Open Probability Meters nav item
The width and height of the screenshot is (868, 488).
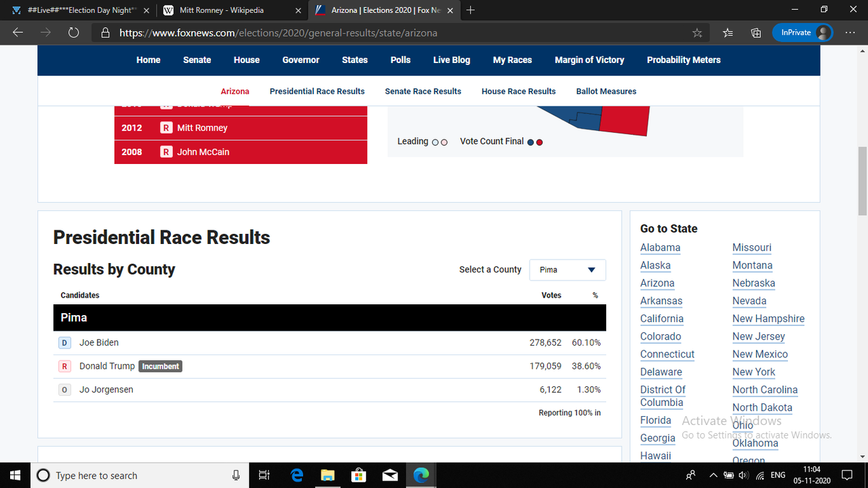click(x=684, y=60)
